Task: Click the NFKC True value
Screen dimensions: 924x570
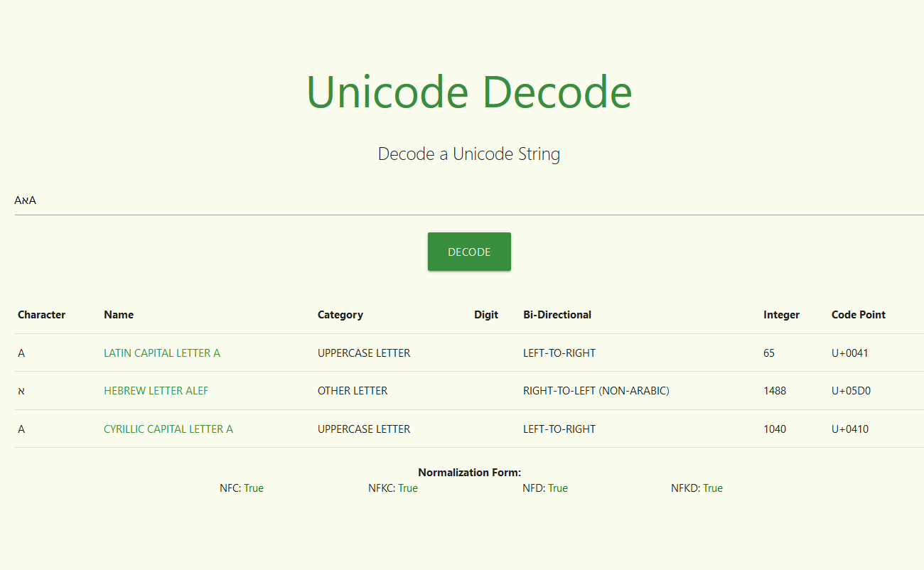Action: 409,488
